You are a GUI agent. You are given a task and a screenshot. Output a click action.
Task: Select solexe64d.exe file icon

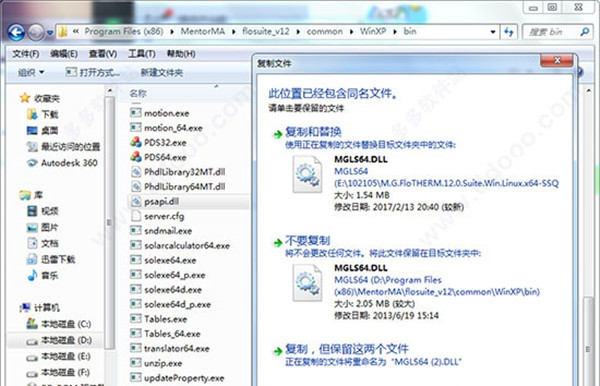pos(136,290)
